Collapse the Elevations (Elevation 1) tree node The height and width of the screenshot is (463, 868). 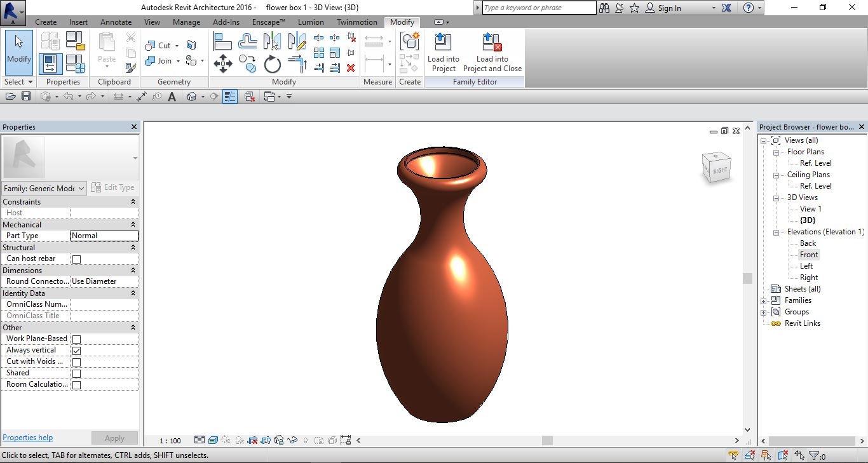click(x=776, y=232)
